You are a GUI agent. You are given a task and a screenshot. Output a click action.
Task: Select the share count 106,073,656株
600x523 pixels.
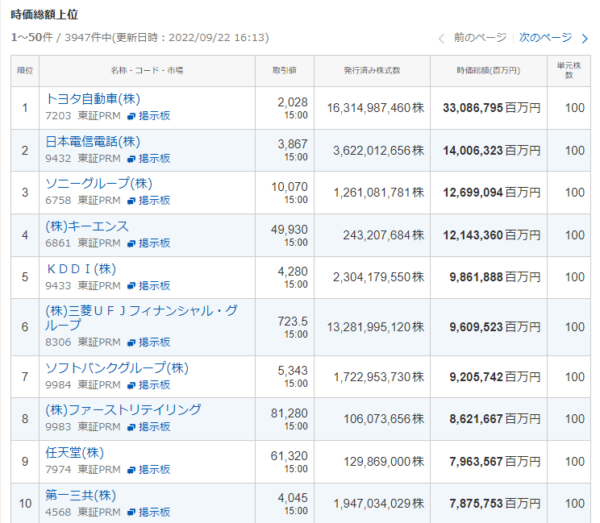pos(384,419)
